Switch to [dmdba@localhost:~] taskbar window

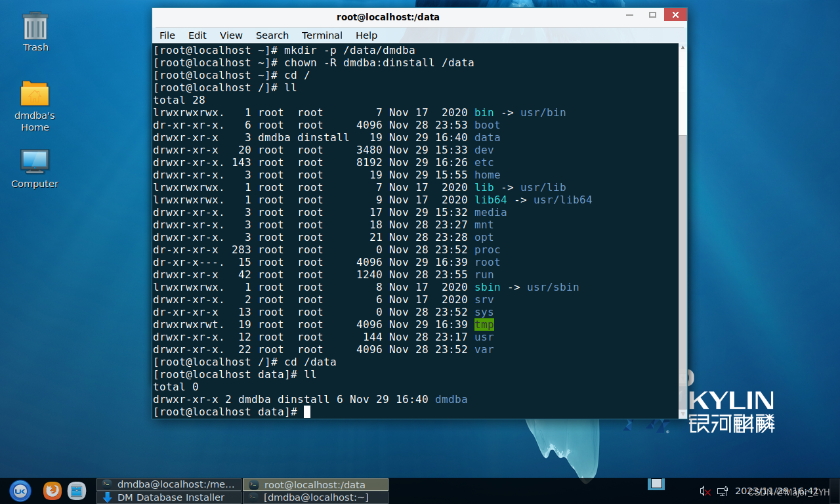(316, 497)
